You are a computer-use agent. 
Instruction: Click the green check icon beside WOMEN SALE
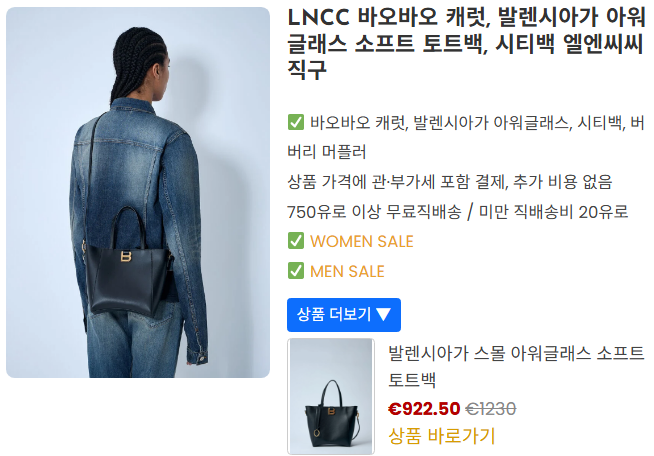coord(296,241)
